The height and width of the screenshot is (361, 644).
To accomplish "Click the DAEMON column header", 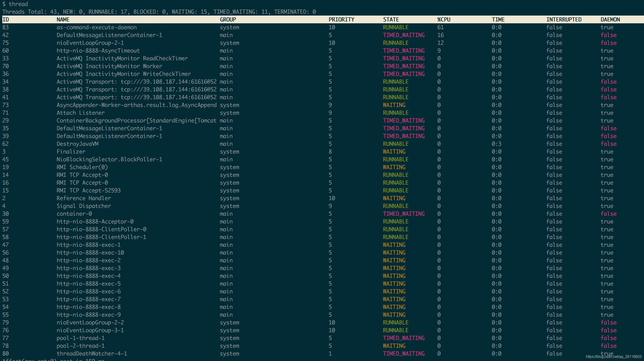I will tap(610, 19).
